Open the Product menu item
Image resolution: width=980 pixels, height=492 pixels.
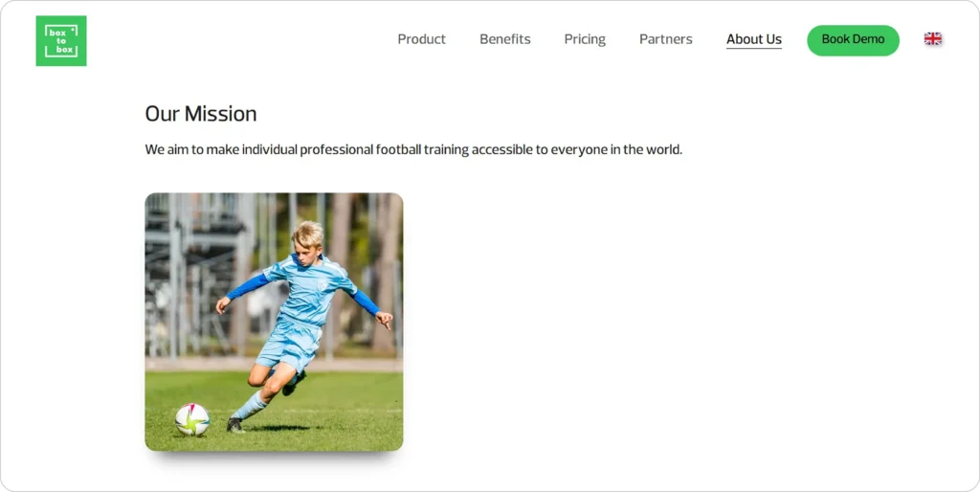tap(421, 39)
